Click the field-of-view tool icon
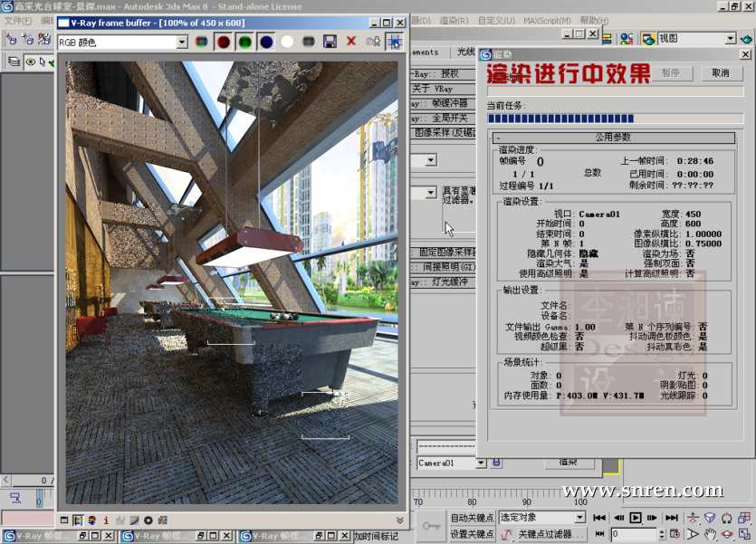The height and width of the screenshot is (544, 756). coord(693,534)
